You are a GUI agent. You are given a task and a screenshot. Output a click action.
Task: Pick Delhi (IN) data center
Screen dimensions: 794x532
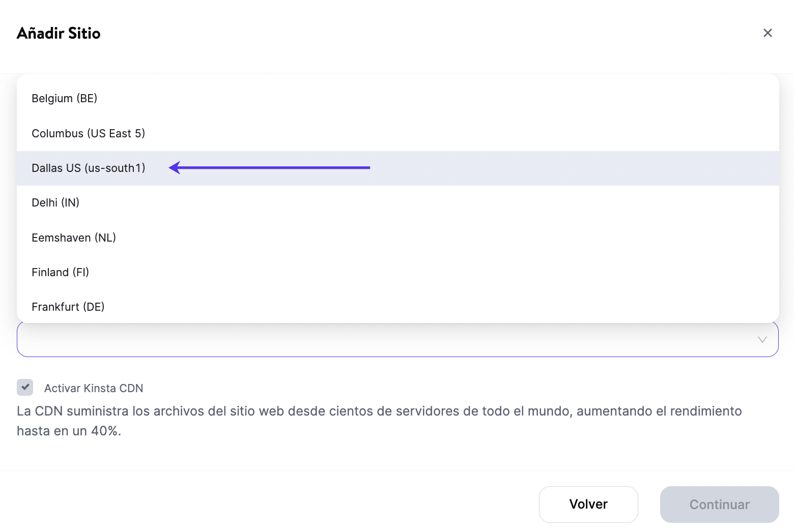(55, 202)
